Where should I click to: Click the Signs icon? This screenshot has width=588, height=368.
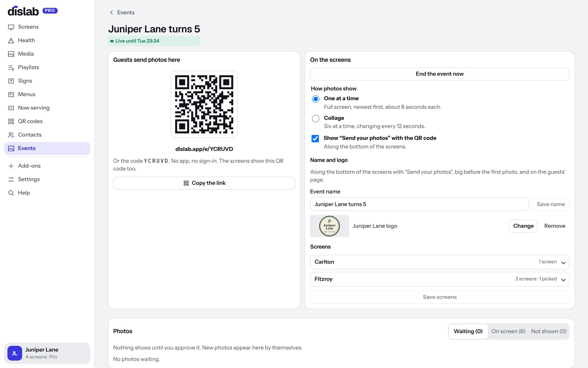click(11, 81)
